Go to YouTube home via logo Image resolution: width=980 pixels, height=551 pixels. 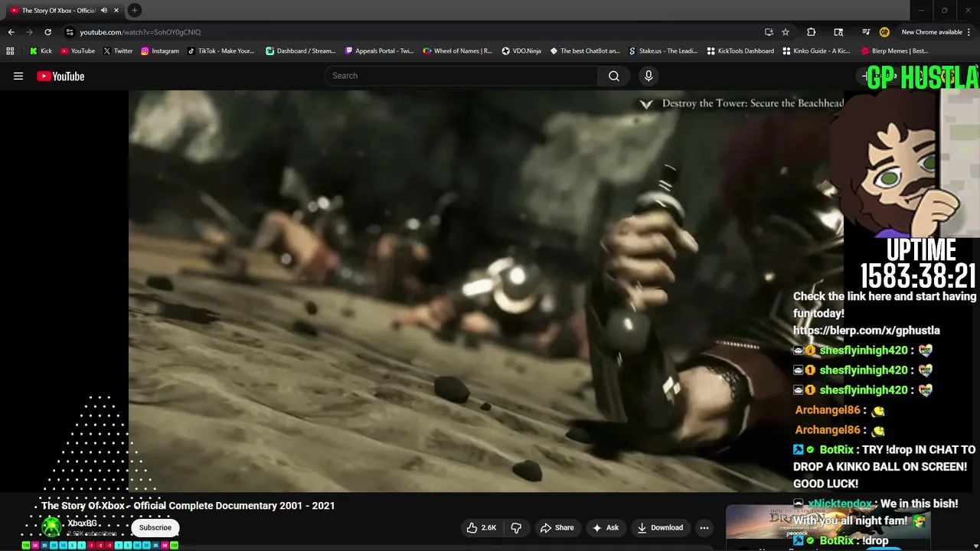tap(60, 76)
